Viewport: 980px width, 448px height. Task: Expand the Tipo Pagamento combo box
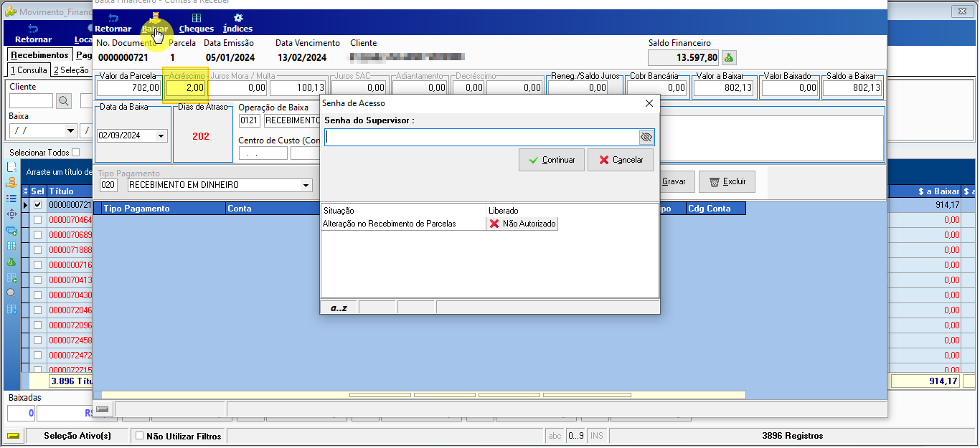point(306,185)
